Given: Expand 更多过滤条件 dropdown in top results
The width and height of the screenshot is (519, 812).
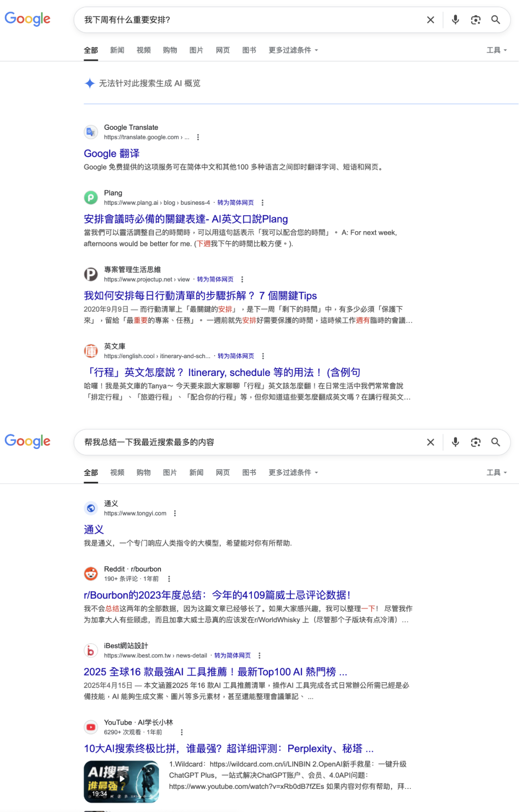Looking at the screenshot, I should pos(293,50).
